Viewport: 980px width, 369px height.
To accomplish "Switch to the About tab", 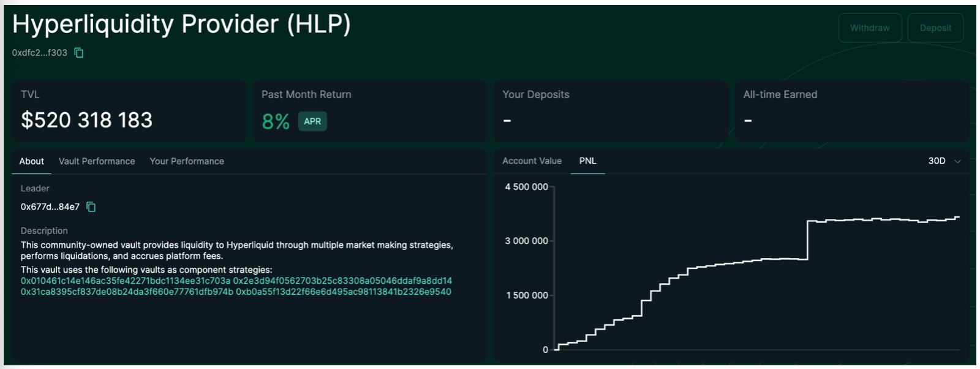I will pos(31,161).
